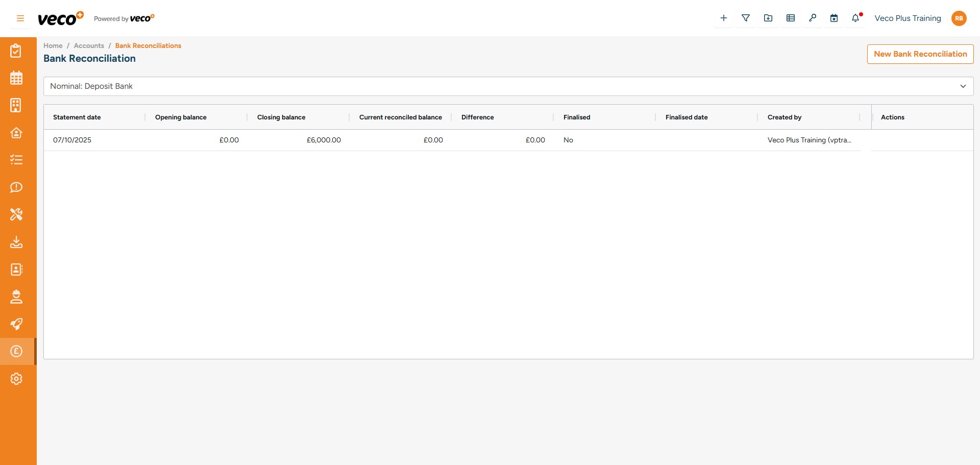The image size is (980, 465).
Task: Collapse the sidebar with the hamburger menu
Action: (x=20, y=18)
